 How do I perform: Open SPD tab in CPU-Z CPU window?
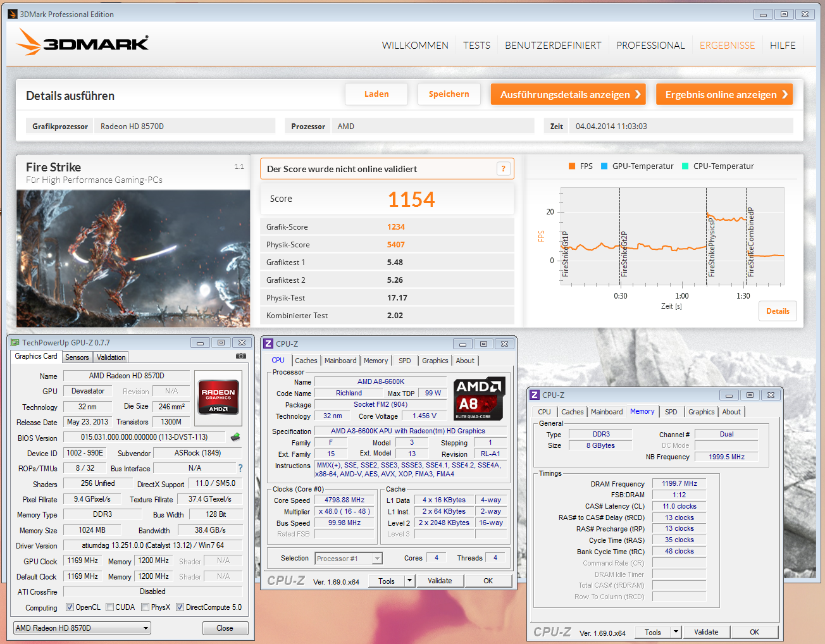tap(405, 361)
